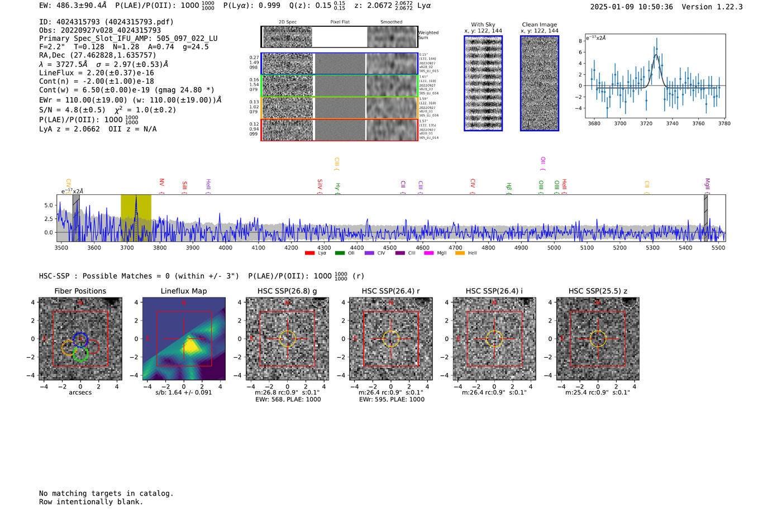This screenshot has height=532, width=782.
Task: Click the Row intentionally blank text
Action: point(91,502)
